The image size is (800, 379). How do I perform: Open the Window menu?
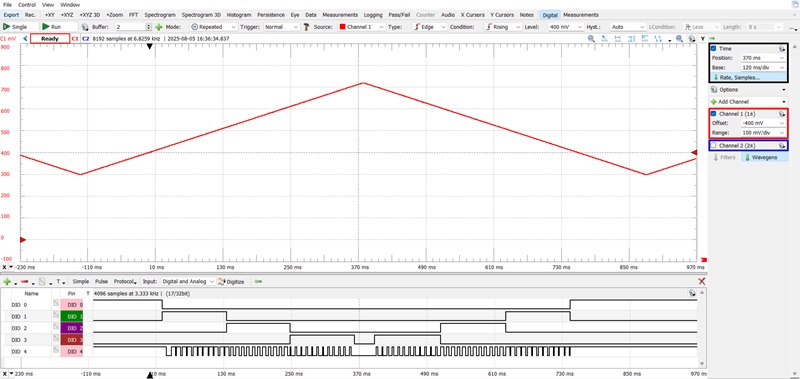point(70,5)
